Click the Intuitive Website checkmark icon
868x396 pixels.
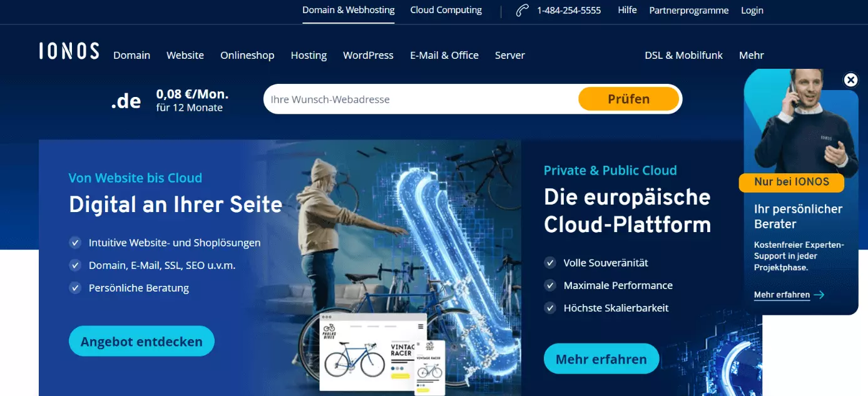pyautogui.click(x=75, y=243)
